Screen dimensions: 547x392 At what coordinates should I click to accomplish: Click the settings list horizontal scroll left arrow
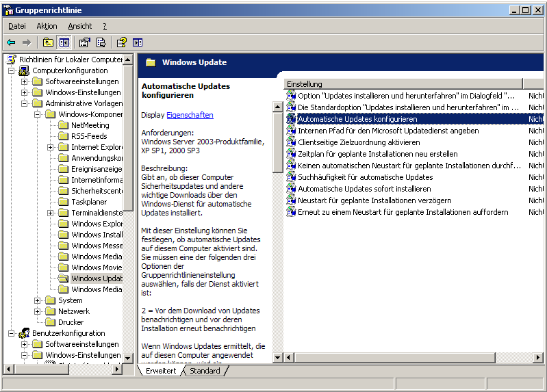click(x=289, y=357)
